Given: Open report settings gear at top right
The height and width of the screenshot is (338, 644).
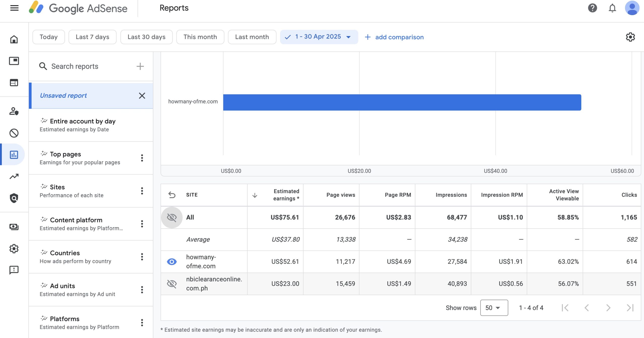Looking at the screenshot, I should coord(630,37).
